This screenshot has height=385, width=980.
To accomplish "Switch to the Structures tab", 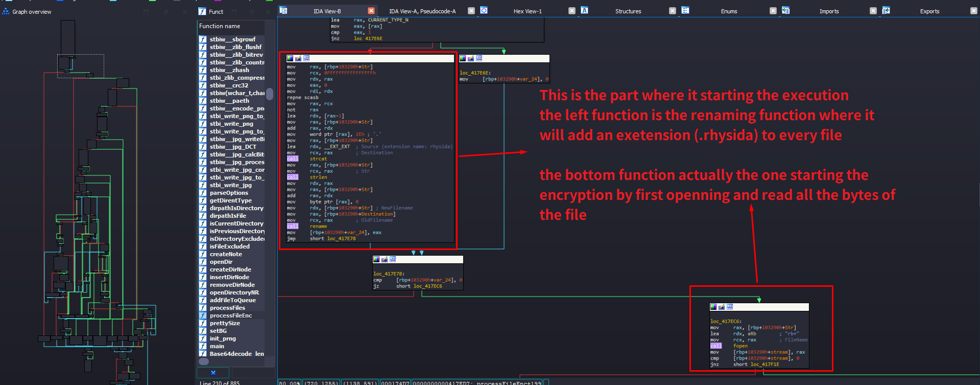I will (x=628, y=11).
